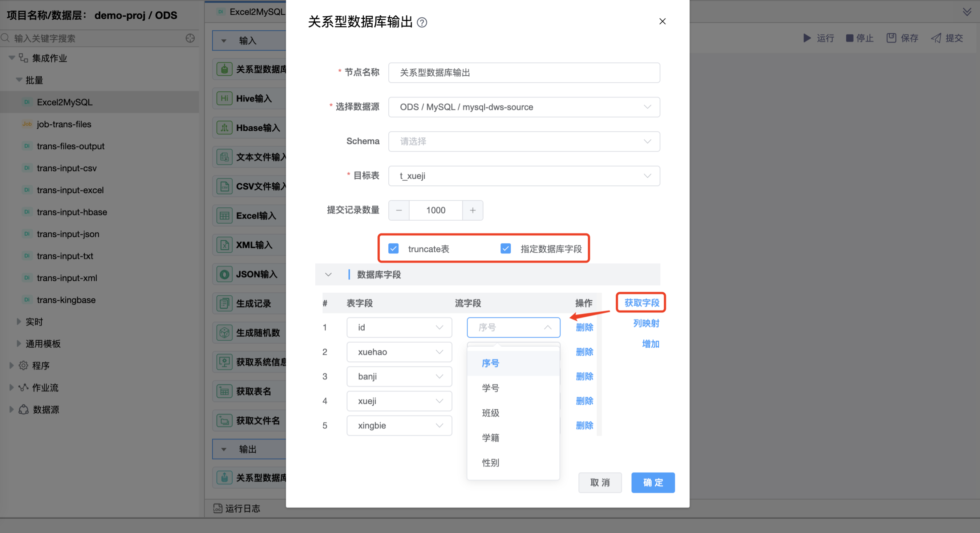Click the add circle icon beside search
The width and height of the screenshot is (980, 533).
click(x=190, y=38)
